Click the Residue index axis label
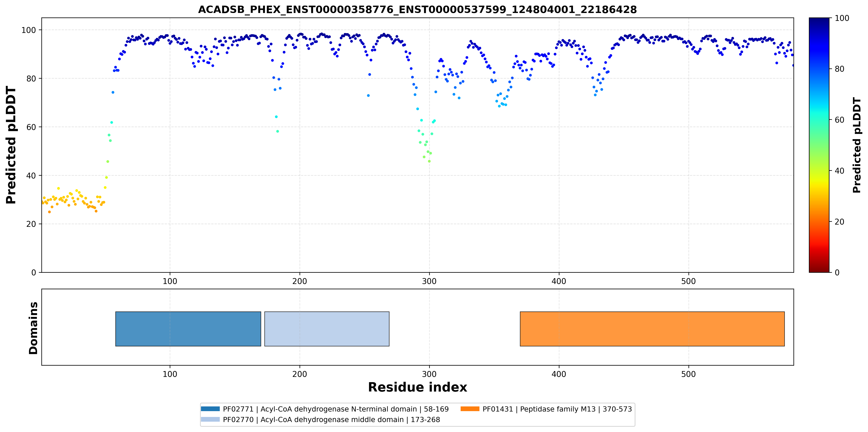The image size is (868, 432). (x=417, y=387)
